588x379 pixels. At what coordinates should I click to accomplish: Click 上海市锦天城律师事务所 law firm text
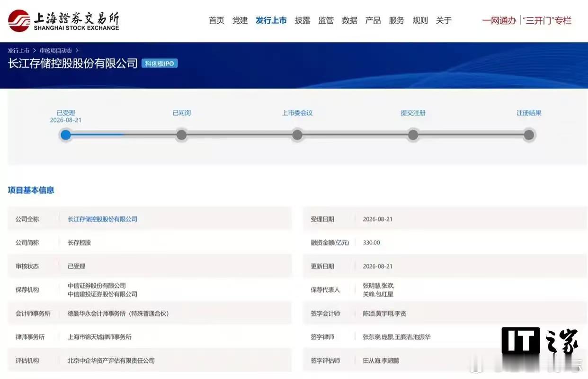tap(100, 337)
